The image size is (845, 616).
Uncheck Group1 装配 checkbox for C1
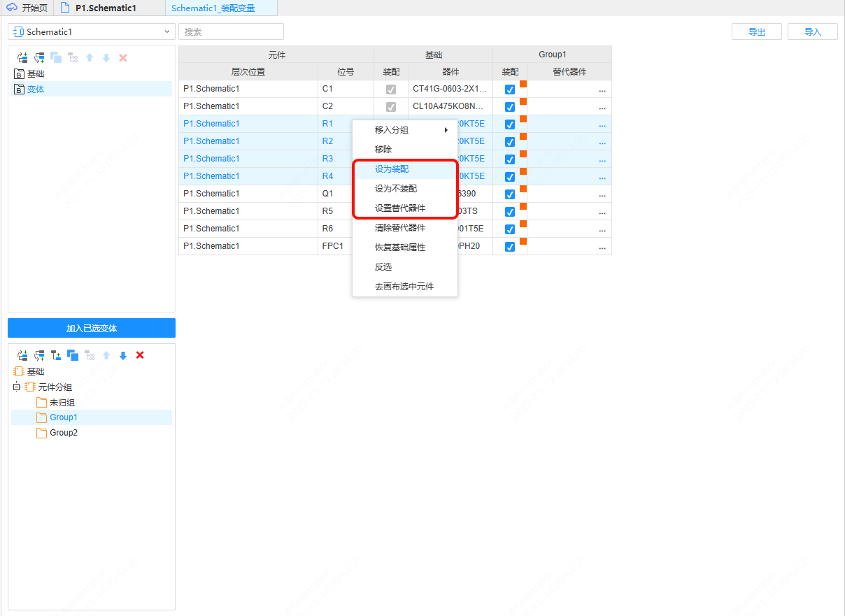tap(510, 89)
